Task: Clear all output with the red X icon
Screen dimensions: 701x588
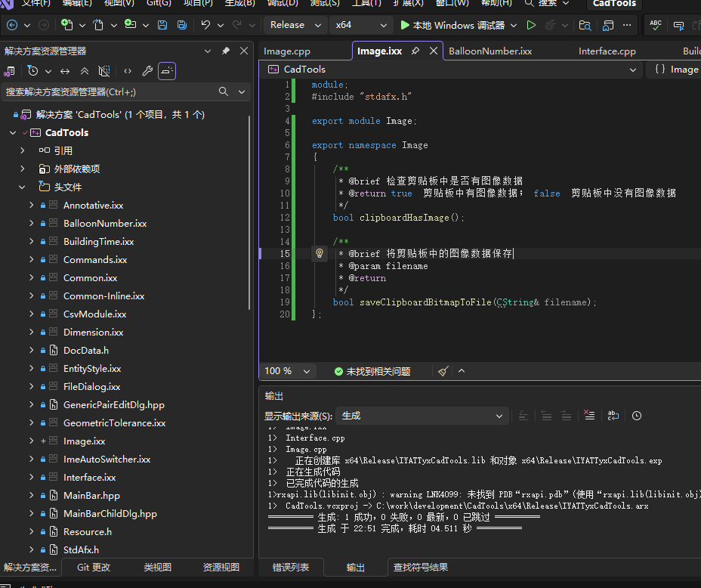Action: (589, 416)
